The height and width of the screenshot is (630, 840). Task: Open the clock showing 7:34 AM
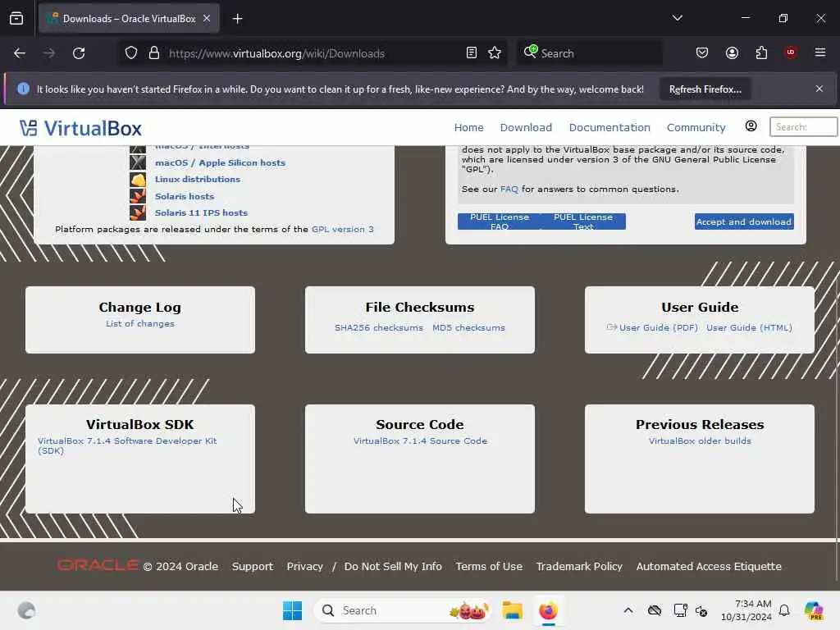click(x=746, y=610)
